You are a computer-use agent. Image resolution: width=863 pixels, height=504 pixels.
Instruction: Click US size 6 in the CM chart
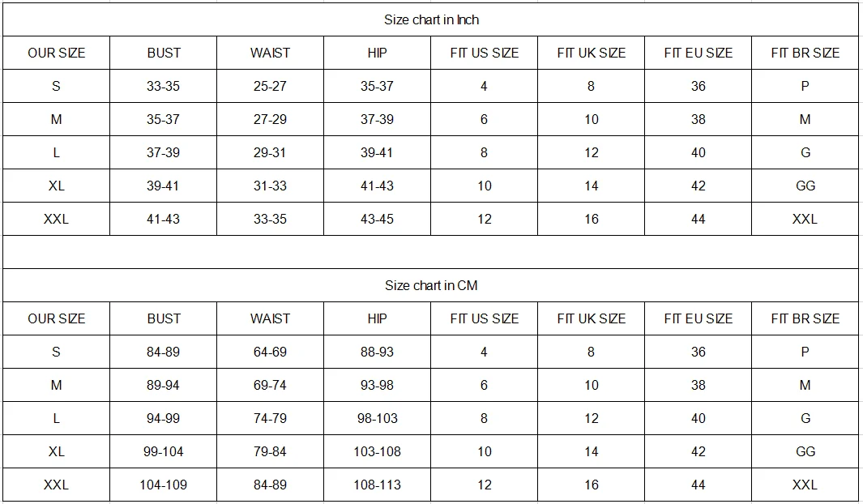(484, 385)
